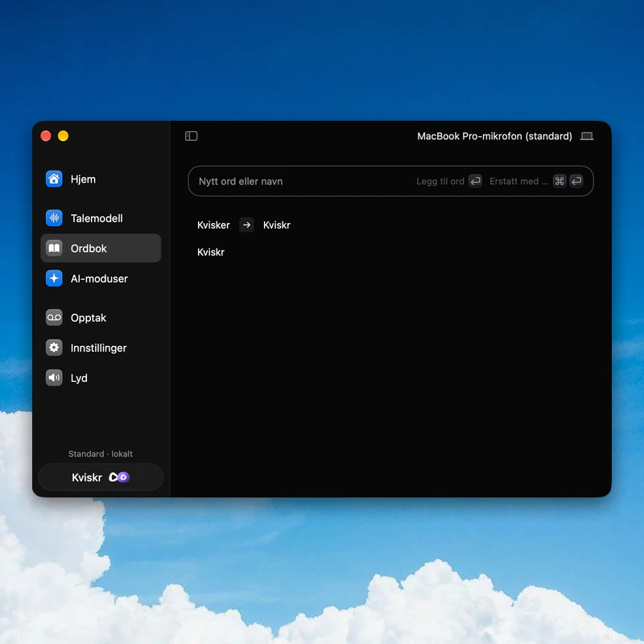This screenshot has width=644, height=644.
Task: Open MacBook Pro-mikrofon (standard) selector
Action: 505,136
